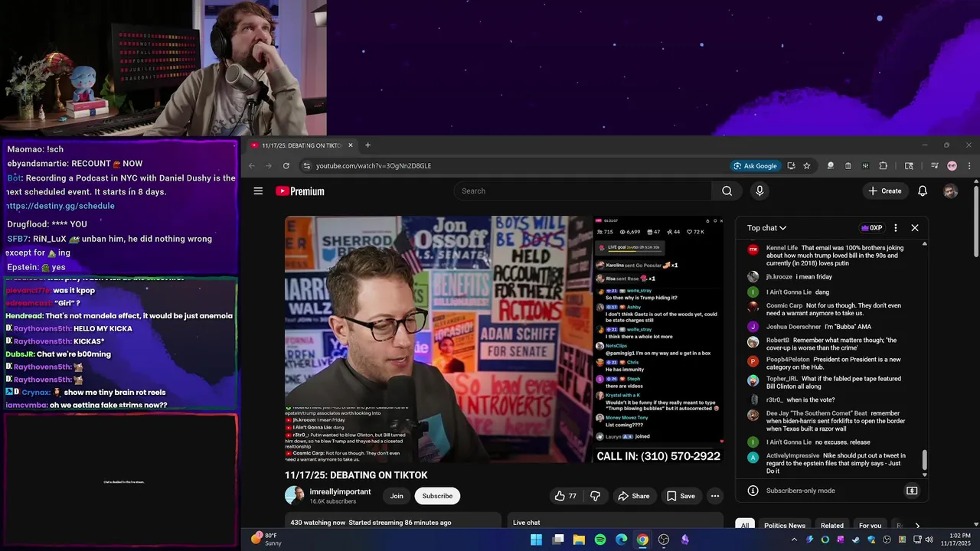Expand the Top chat dropdown
This screenshot has width=980, height=551.
click(x=766, y=228)
